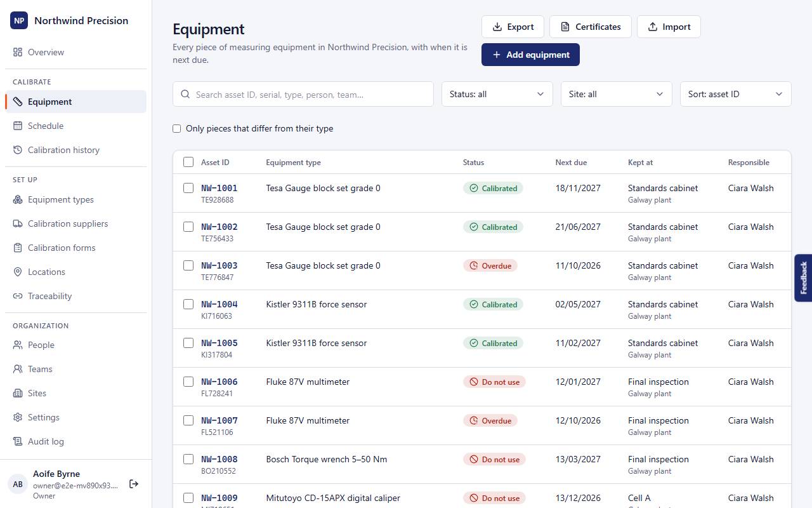Image resolution: width=812 pixels, height=508 pixels.
Task: Click the Overview grid icon in sidebar
Action: 18,52
